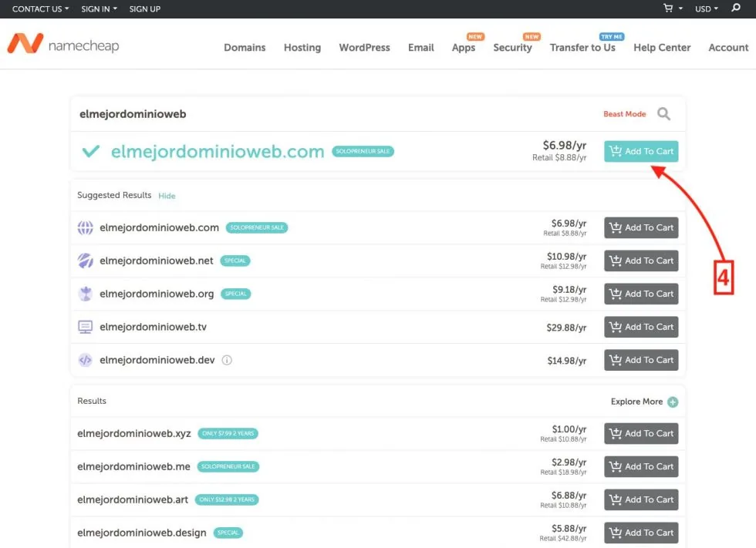The width and height of the screenshot is (756, 548).
Task: Add elmejordominioweb.art to cart
Action: pos(641,499)
